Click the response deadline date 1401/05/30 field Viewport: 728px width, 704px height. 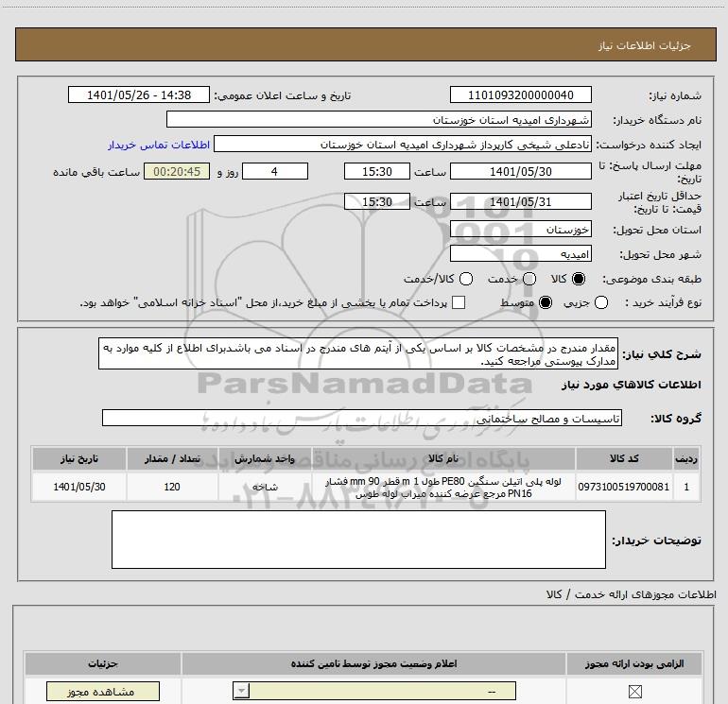[x=520, y=172]
